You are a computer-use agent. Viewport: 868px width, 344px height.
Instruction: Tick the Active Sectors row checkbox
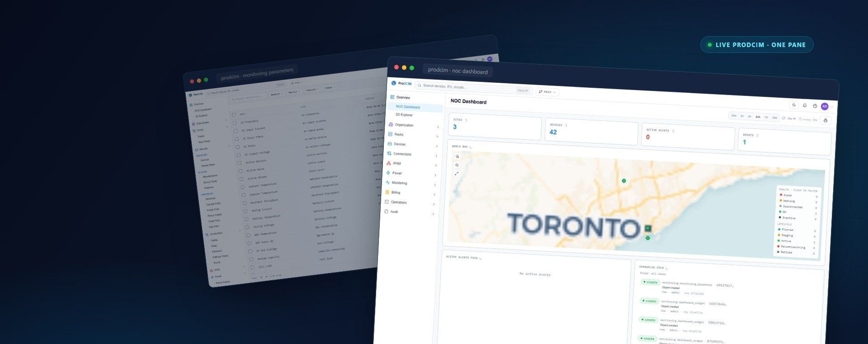(240, 163)
